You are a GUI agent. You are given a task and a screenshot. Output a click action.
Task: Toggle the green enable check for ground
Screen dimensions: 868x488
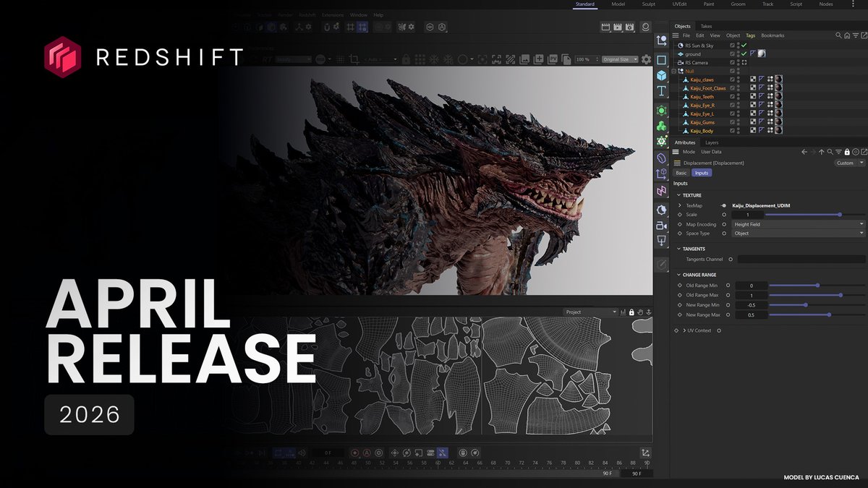pyautogui.click(x=744, y=53)
